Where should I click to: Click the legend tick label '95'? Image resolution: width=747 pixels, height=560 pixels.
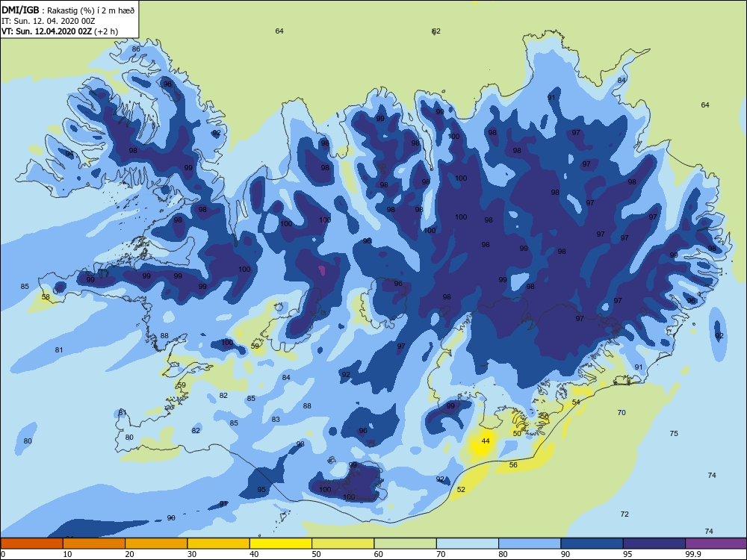click(x=627, y=554)
